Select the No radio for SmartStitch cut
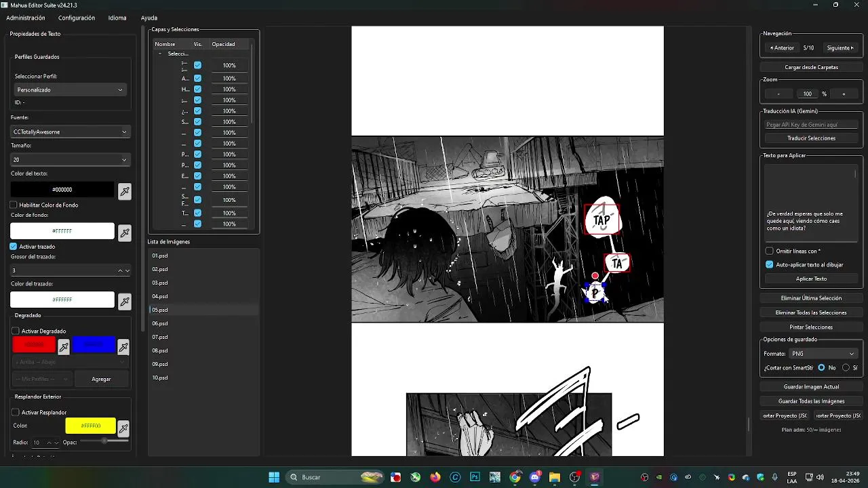 821,367
